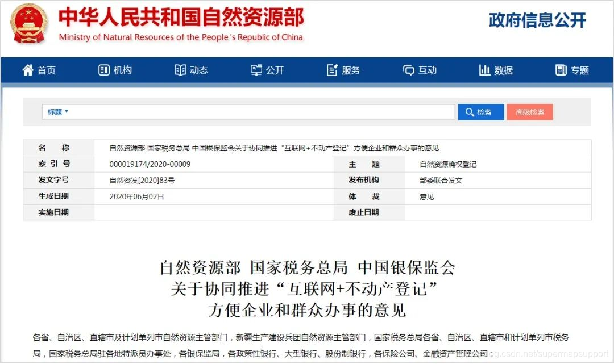This screenshot has height=364, width=614.
Task: Click the 公开 monitor icon
Action: pyautogui.click(x=256, y=70)
